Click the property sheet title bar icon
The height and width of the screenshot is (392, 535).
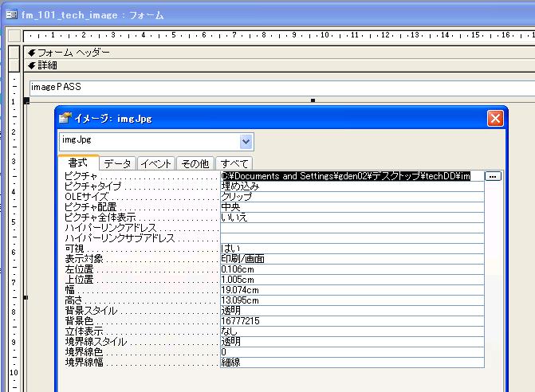tap(65, 118)
